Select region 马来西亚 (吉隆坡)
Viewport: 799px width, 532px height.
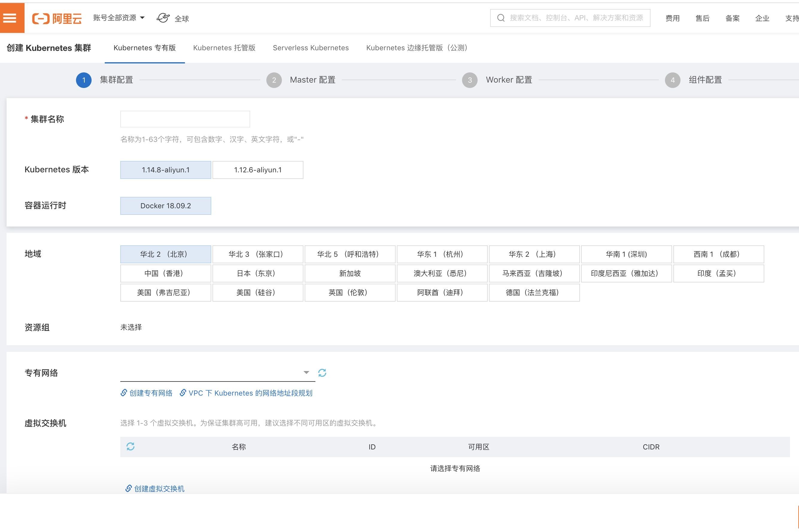click(534, 273)
